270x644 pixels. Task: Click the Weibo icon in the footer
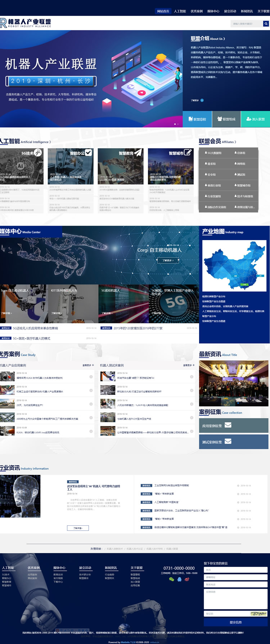point(187,579)
